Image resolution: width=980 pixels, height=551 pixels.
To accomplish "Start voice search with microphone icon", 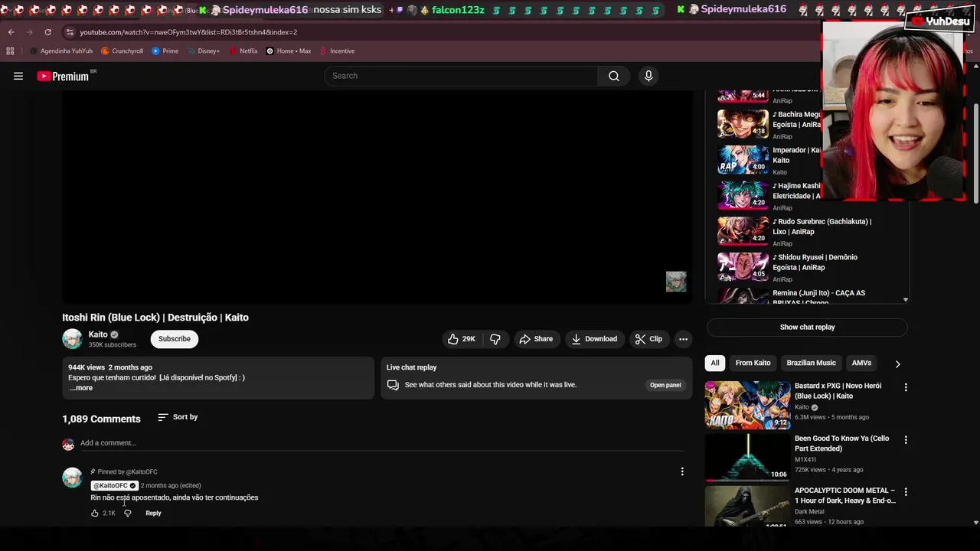I will [x=648, y=76].
